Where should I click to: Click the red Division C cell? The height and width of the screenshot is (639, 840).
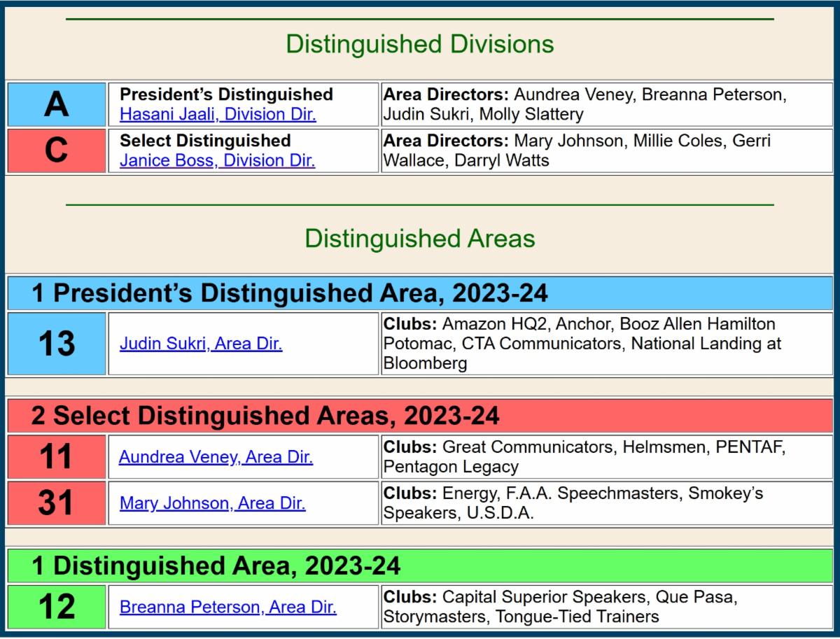[57, 150]
